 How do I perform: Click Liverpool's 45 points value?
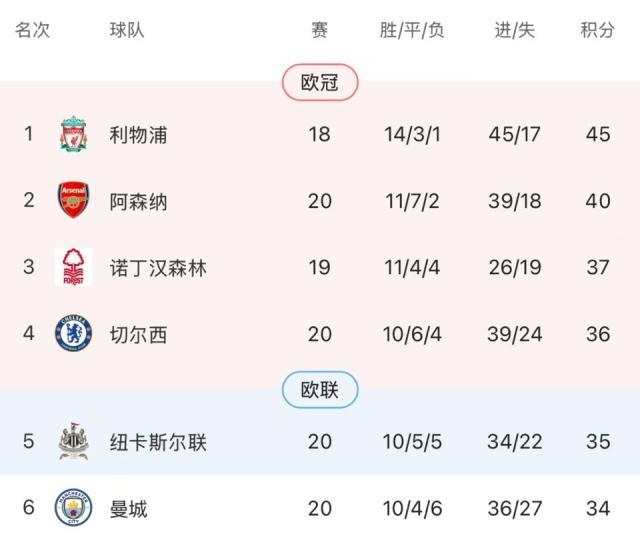pyautogui.click(x=598, y=134)
